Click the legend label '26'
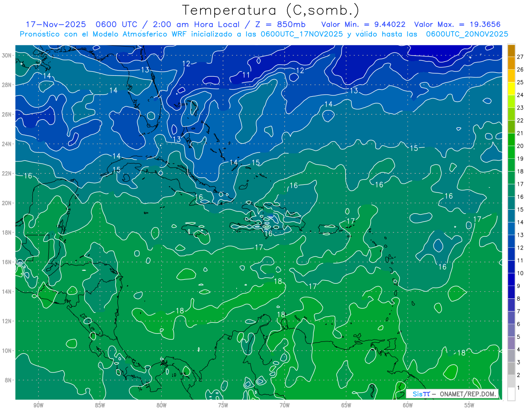Viewport: 532px width, 411px height. click(520, 70)
